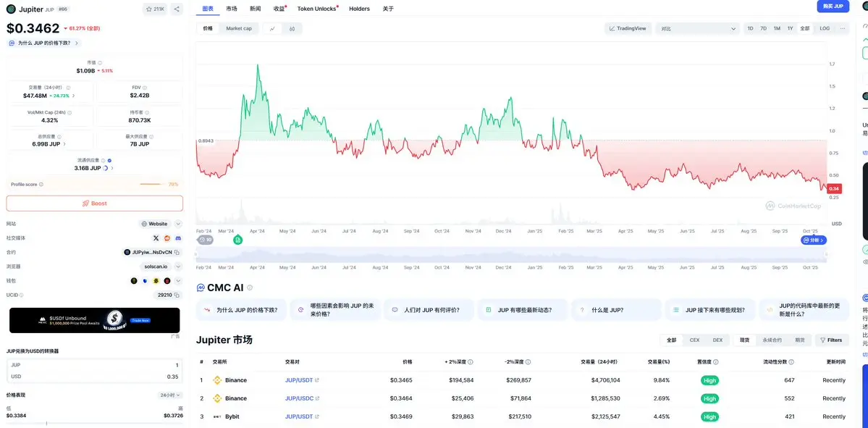868x428 pixels.
Task: Set chart range to 1D
Action: tap(750, 28)
